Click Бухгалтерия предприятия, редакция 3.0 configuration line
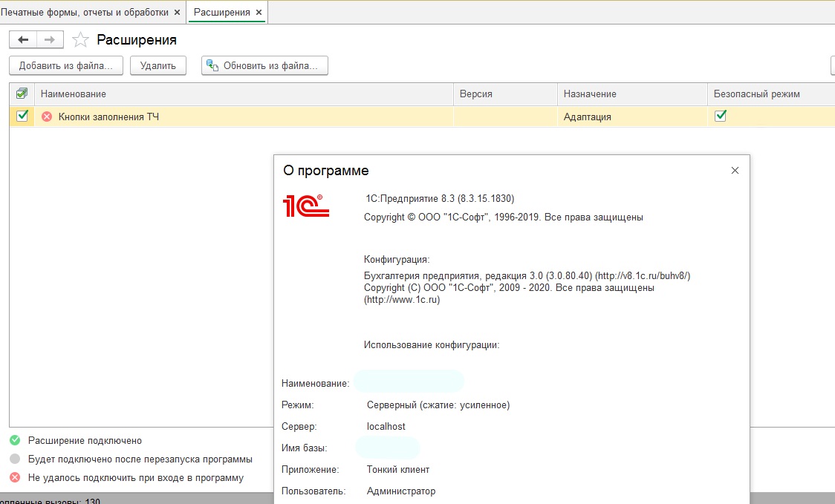Image resolution: width=835 pixels, height=504 pixels. tap(527, 275)
